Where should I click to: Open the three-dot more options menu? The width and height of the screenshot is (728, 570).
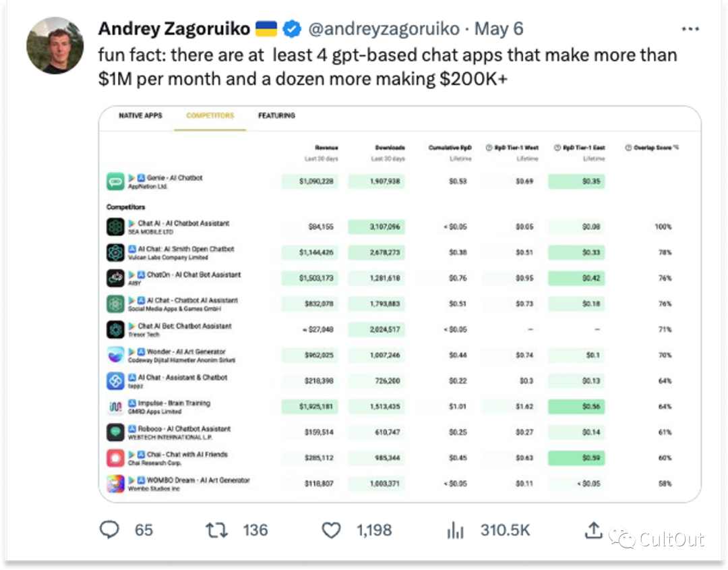click(x=690, y=29)
